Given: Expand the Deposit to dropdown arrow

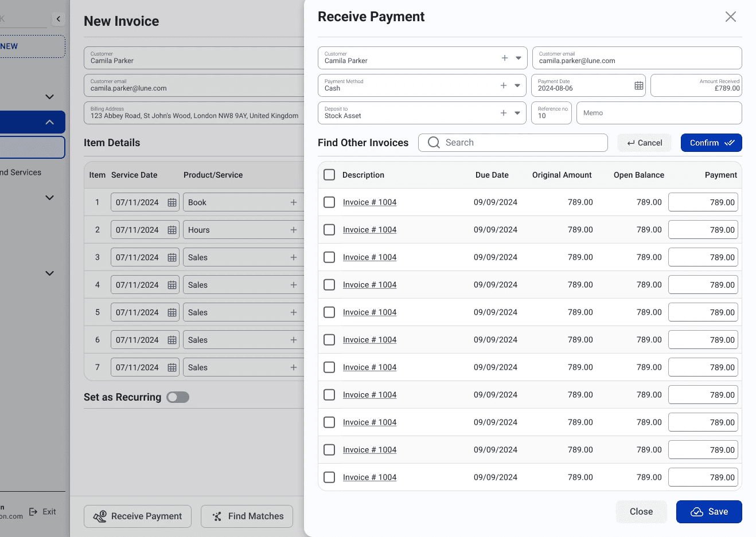Looking at the screenshot, I should click(517, 113).
